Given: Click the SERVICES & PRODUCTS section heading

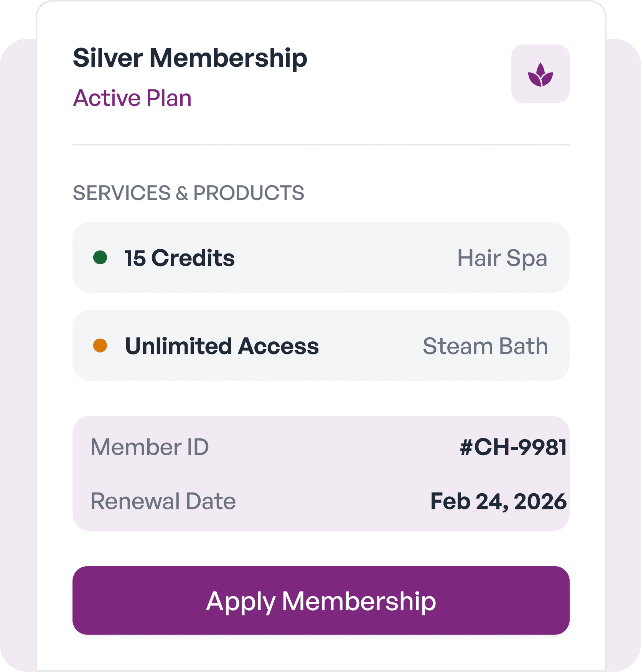Looking at the screenshot, I should (188, 193).
